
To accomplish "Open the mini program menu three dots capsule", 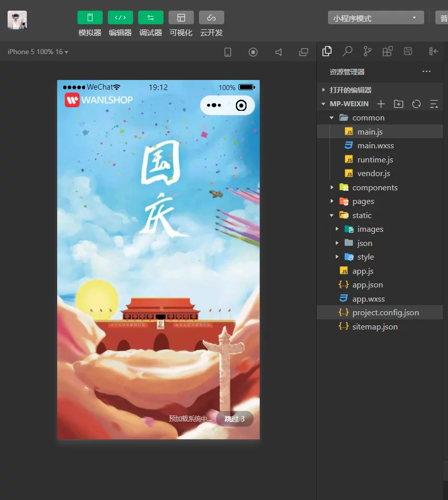I will pos(214,105).
